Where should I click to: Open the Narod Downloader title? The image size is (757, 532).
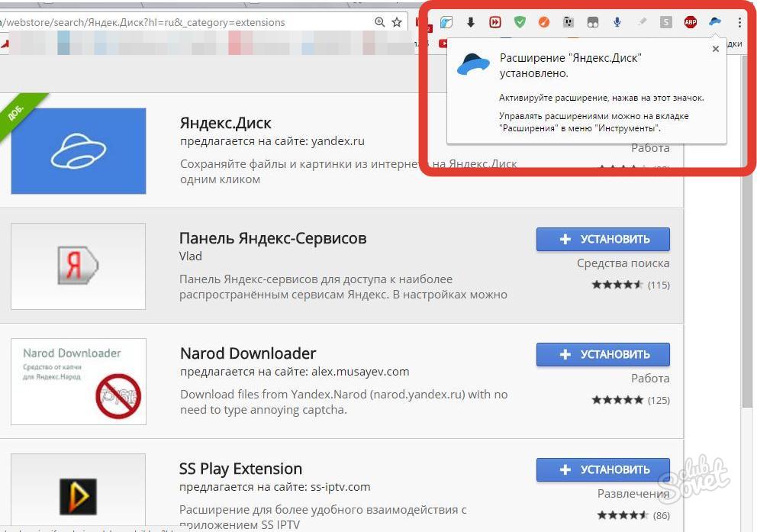(248, 353)
